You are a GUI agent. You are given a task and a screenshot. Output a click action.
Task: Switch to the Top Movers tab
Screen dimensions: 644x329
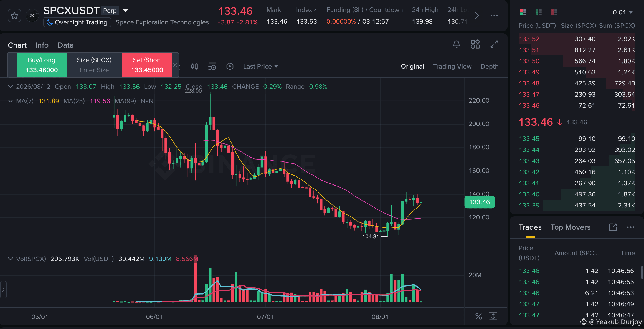(571, 227)
